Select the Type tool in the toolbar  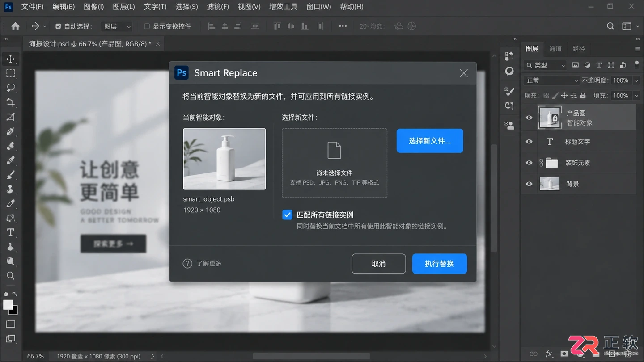pos(11,232)
